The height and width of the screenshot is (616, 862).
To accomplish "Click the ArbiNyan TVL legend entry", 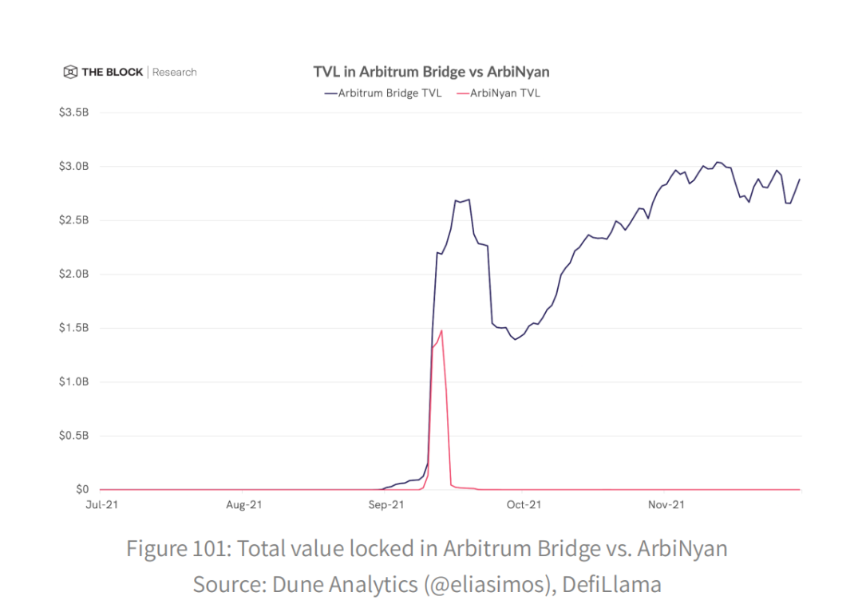I will click(499, 93).
